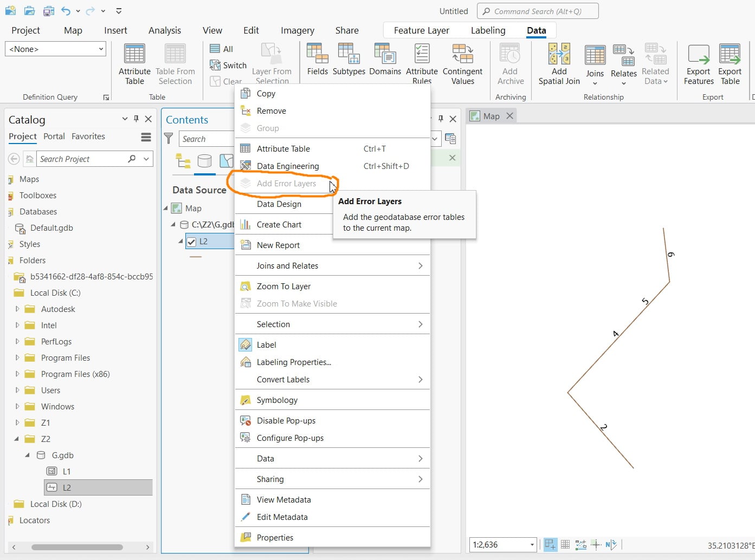Toggle the snapping icon in status bar
Viewport: 755px width, 560px height.
click(x=550, y=544)
